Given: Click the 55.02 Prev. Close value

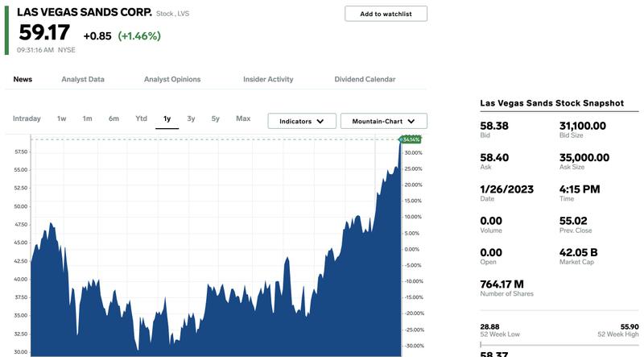Looking at the screenshot, I should pos(573,221).
